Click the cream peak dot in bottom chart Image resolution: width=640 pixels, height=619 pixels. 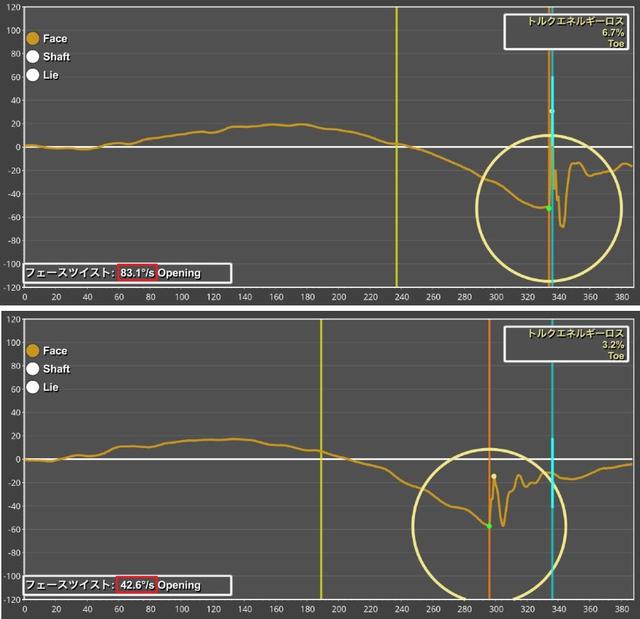pyautogui.click(x=494, y=476)
